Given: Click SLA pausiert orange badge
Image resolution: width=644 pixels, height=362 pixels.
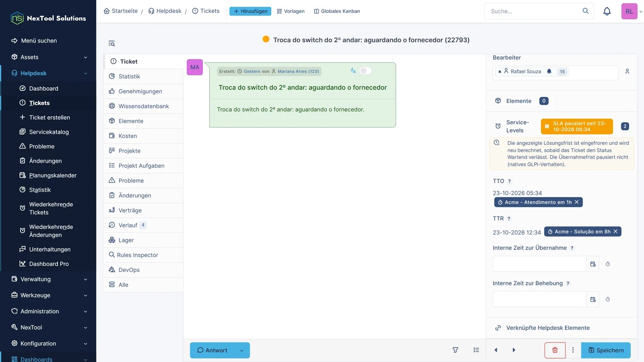Looking at the screenshot, I should pos(577,126).
